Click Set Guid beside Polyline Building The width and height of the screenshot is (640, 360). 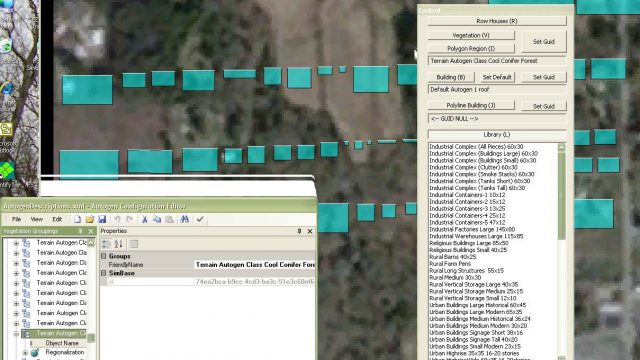click(544, 106)
